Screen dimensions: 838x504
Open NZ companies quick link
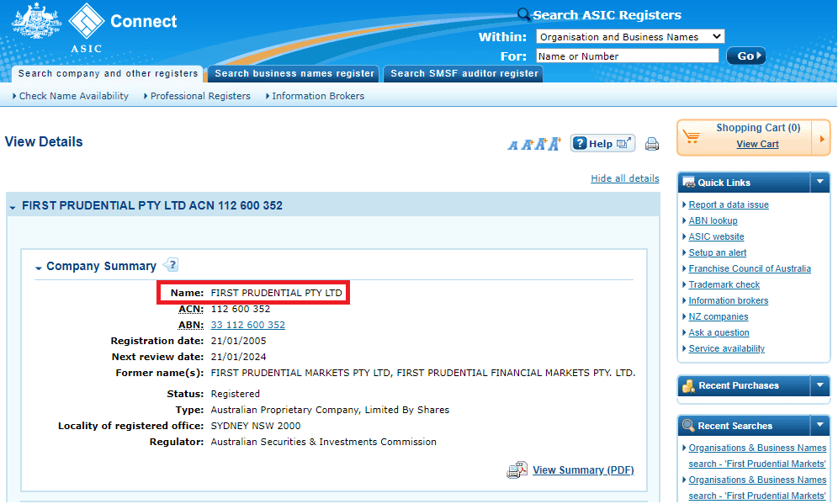(719, 317)
